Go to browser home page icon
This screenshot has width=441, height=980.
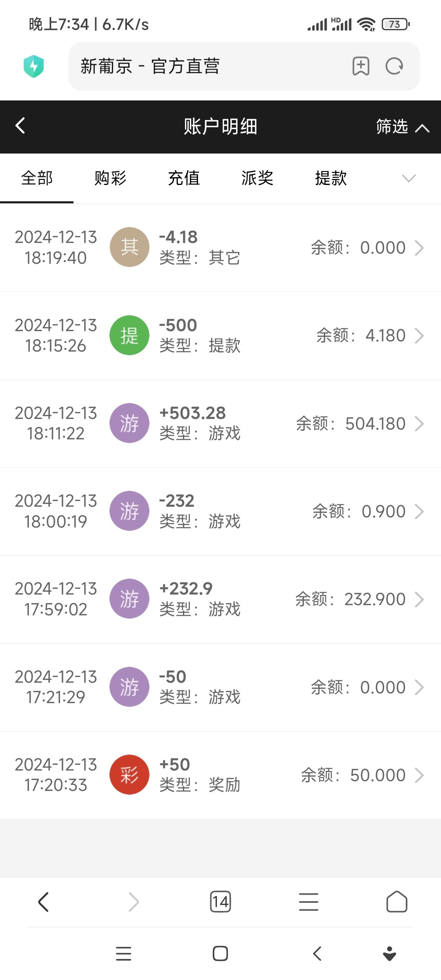pyautogui.click(x=396, y=902)
